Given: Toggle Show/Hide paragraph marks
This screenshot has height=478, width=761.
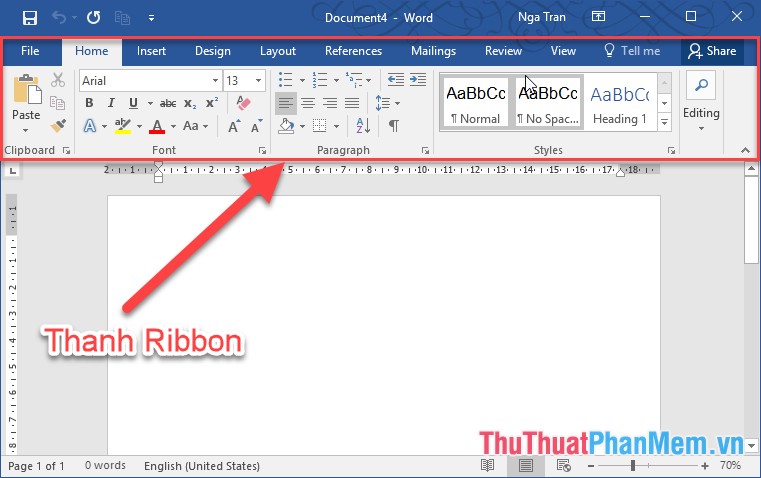Looking at the screenshot, I should pos(394,126).
